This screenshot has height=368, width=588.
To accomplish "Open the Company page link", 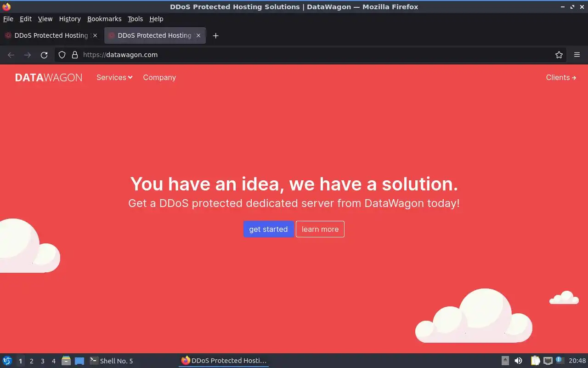I will pyautogui.click(x=159, y=77).
